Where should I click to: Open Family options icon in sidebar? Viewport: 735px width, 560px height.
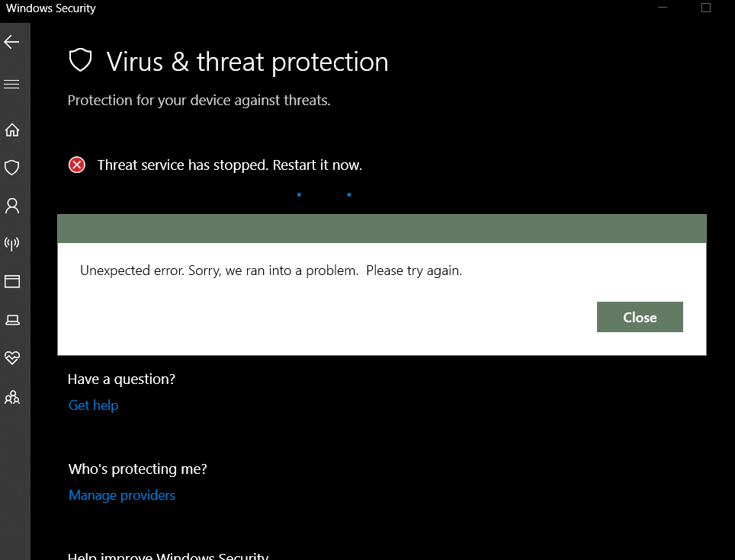tap(12, 397)
